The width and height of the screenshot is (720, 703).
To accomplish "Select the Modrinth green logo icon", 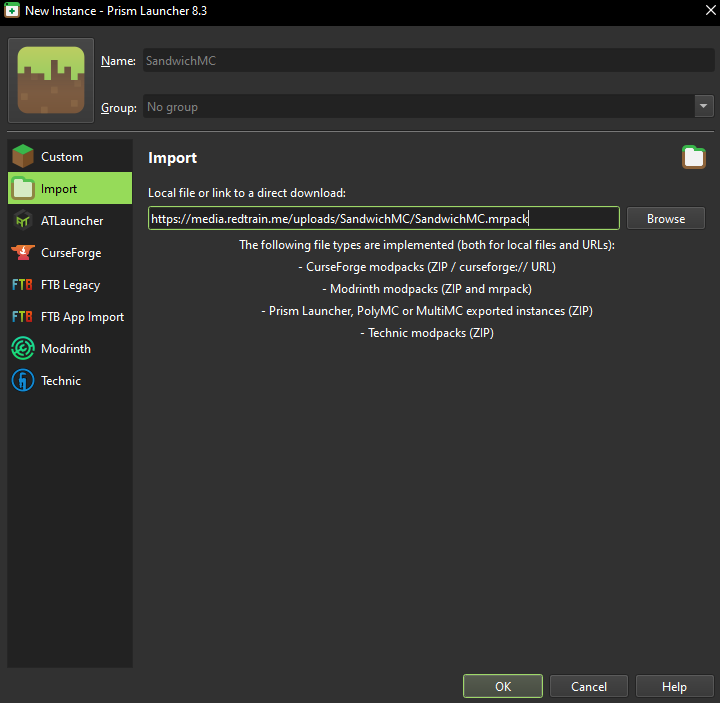I will (x=23, y=349).
